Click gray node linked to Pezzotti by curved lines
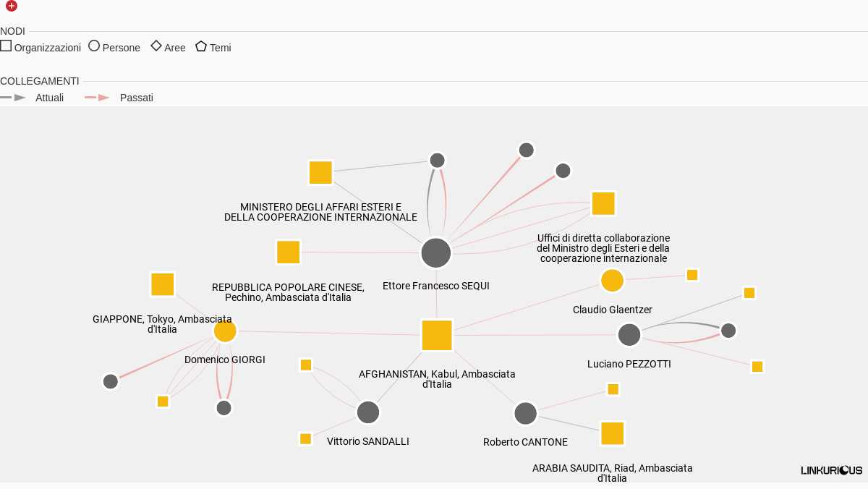Viewport: 868px width, 489px height. point(728,331)
